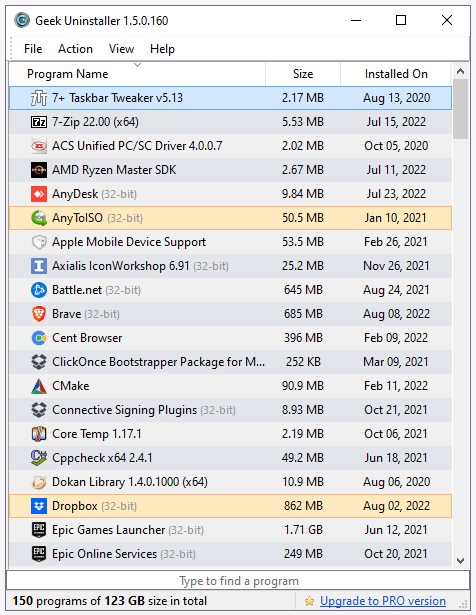
Task: Click the 862 MB size of Dropbox
Action: pos(303,506)
